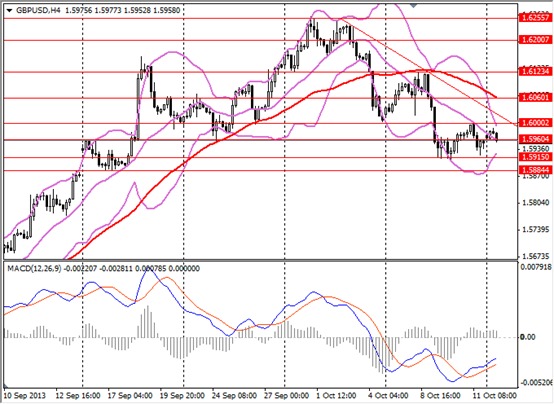Screen dimensions: 554x404
Task: Click the 12 Sep 16:00 time label
Action: coord(78,395)
